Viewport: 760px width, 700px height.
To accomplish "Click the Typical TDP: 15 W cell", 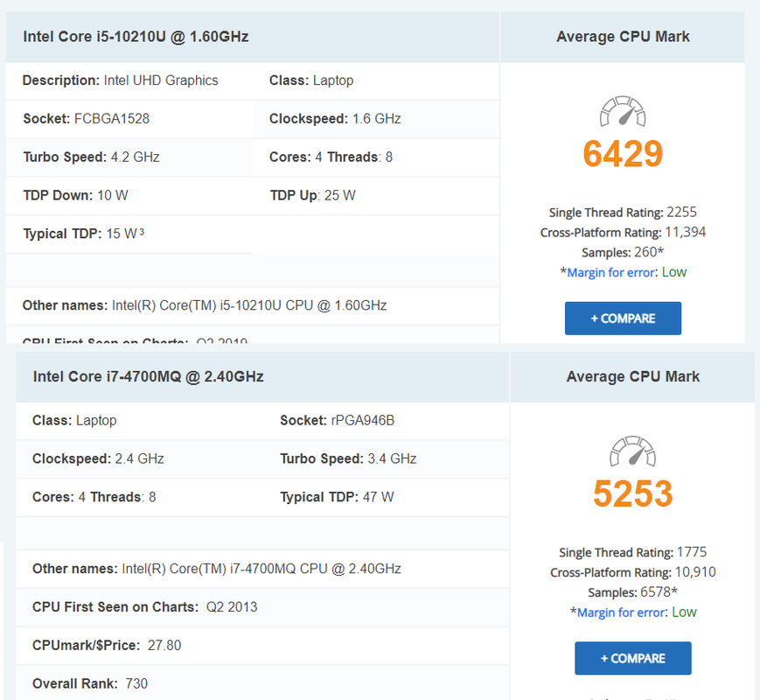I will (x=129, y=234).
